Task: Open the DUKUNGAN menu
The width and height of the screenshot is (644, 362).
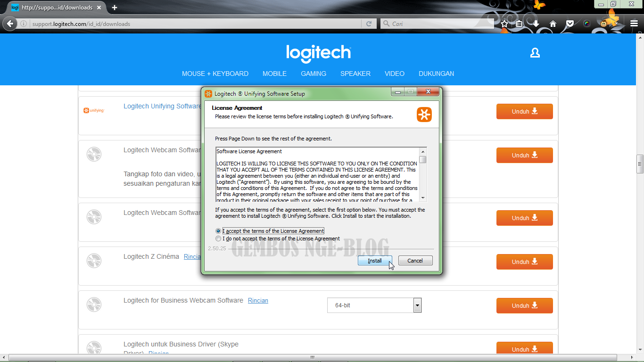Action: (436, 74)
